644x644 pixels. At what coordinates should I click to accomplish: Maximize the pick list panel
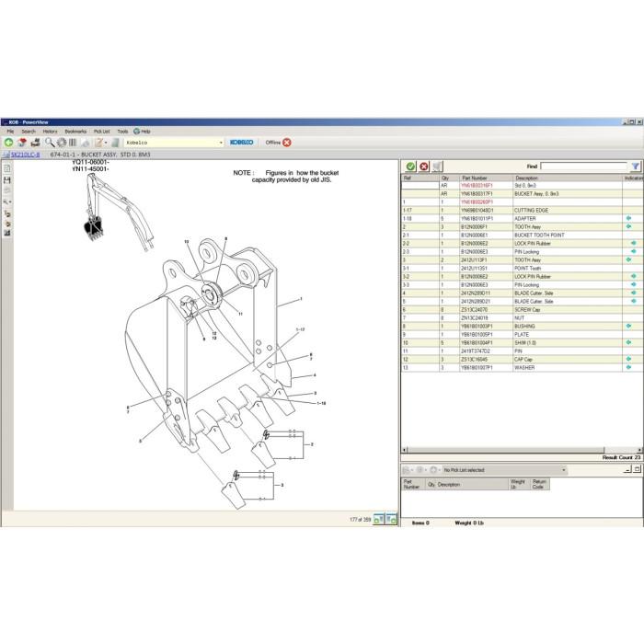click(x=637, y=469)
